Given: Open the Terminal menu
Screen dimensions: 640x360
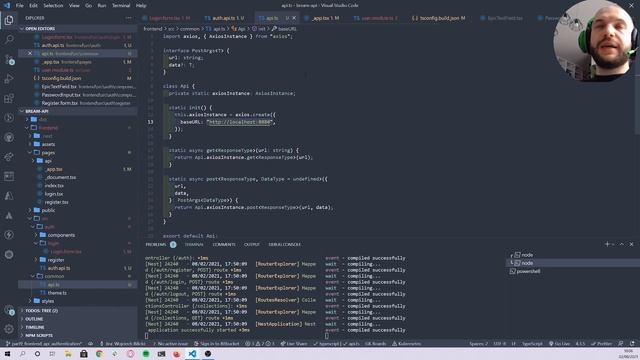Looking at the screenshot, I should pyautogui.click(x=121, y=6).
